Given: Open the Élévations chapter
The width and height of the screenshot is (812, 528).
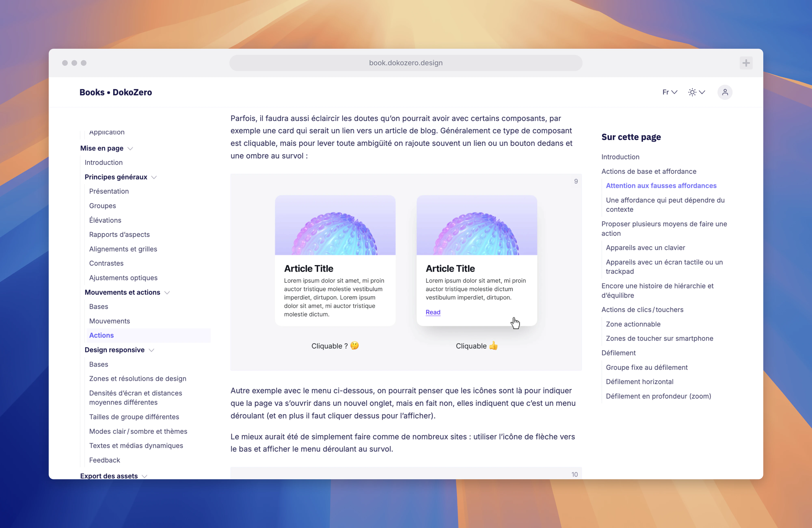Looking at the screenshot, I should click(105, 220).
